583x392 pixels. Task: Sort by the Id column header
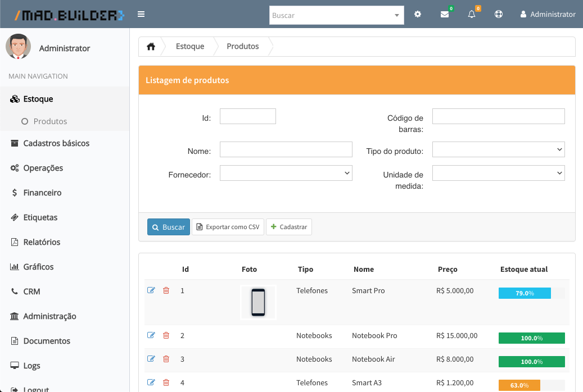tap(185, 270)
